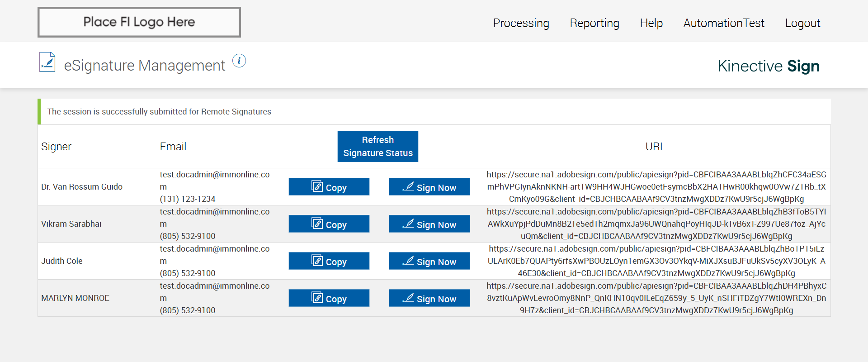The height and width of the screenshot is (362, 868).
Task: Copy signing URL for MARLYN MONROE
Action: [329, 298]
